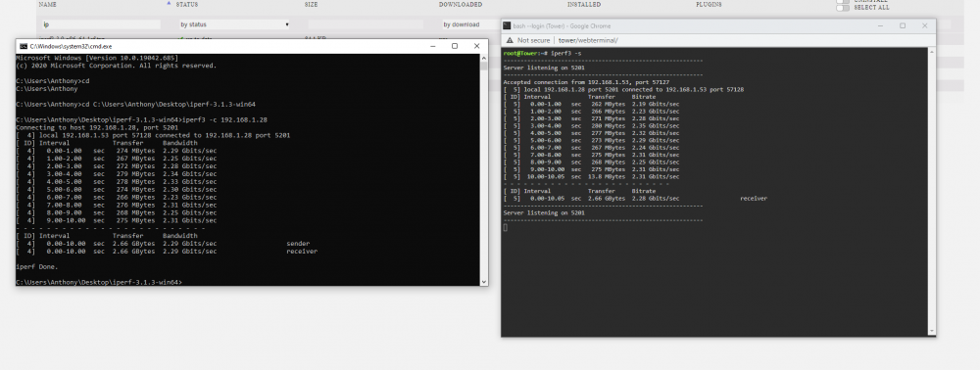
Task: Click the Not secure warning triangle icon
Action: point(510,40)
